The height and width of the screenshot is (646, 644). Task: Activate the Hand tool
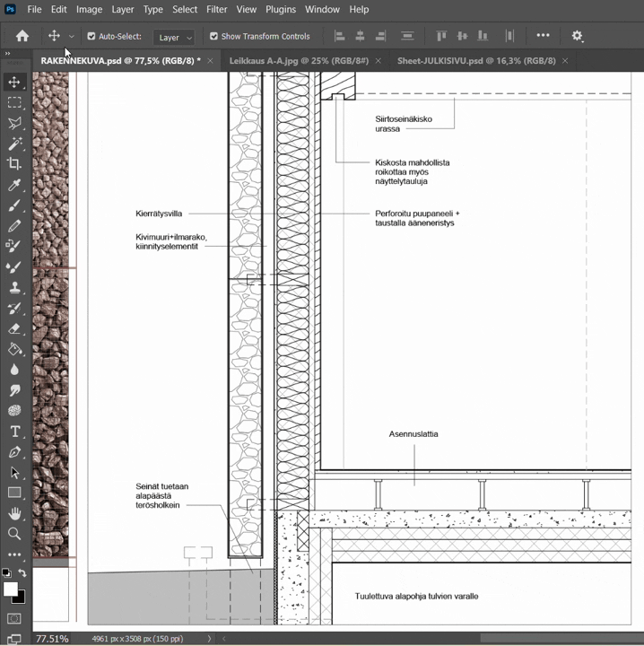coord(14,513)
